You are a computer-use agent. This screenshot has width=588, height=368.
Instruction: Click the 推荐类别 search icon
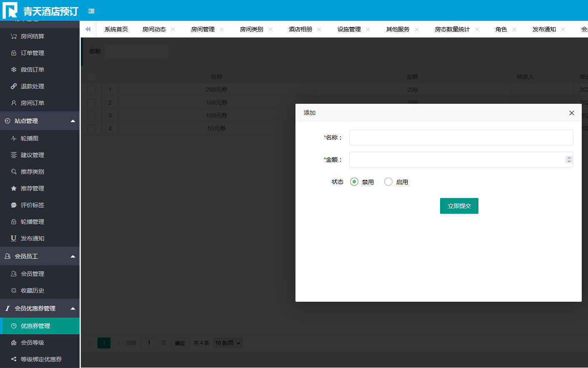tap(14, 172)
